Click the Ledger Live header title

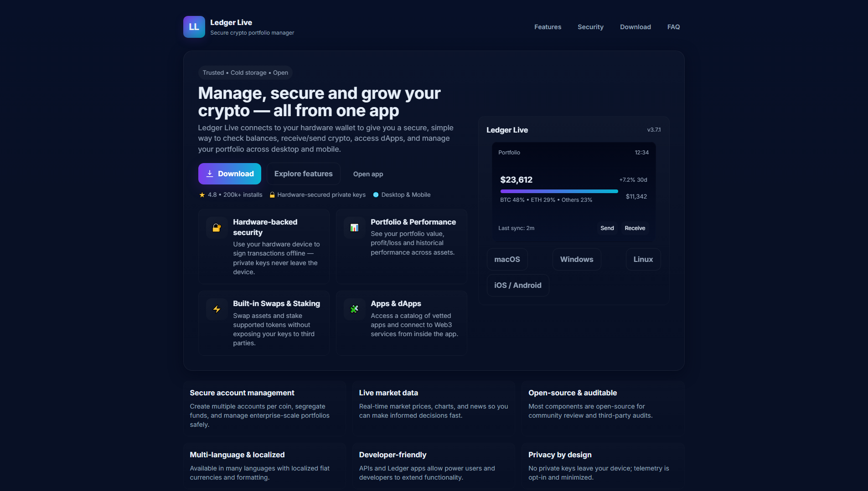[231, 22]
